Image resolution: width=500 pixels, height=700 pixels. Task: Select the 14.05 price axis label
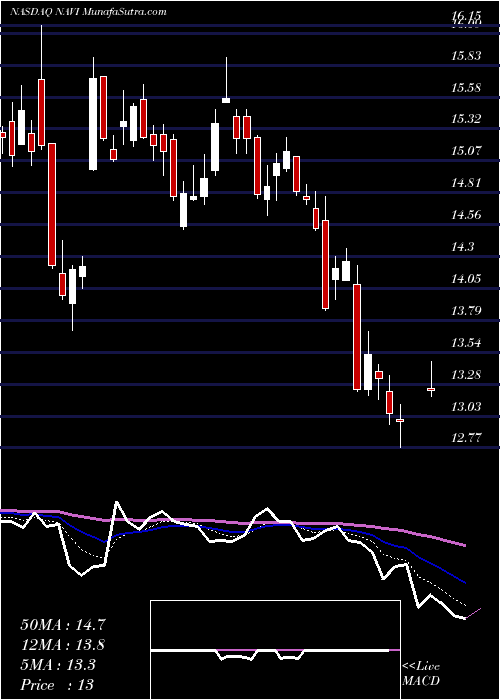[x=466, y=279]
